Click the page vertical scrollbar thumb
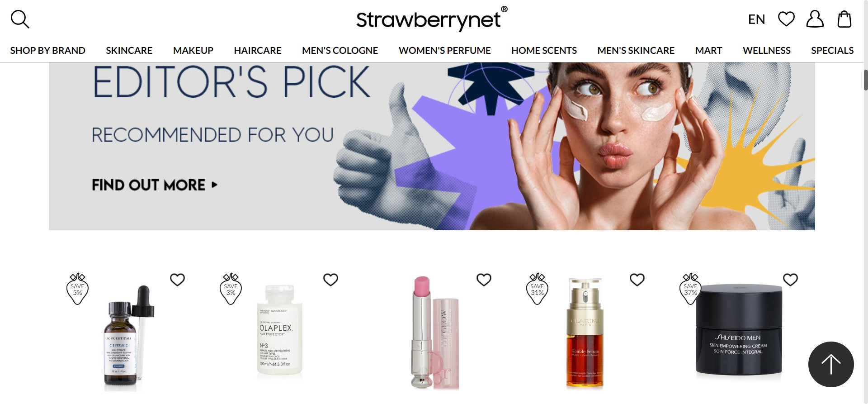 point(866,80)
